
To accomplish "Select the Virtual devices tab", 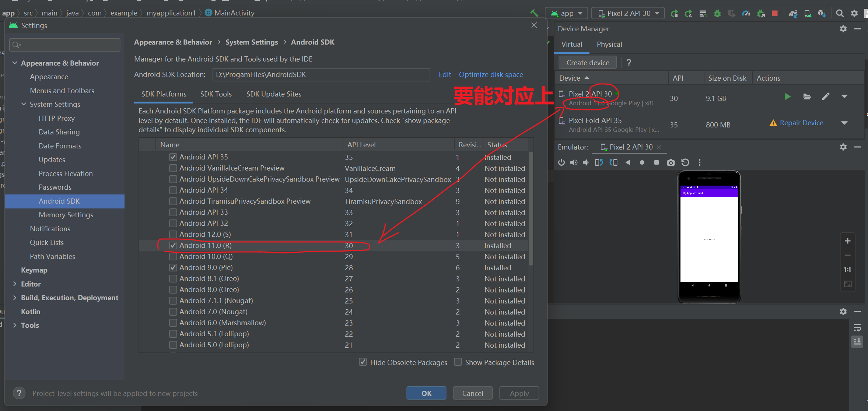I will coord(572,45).
